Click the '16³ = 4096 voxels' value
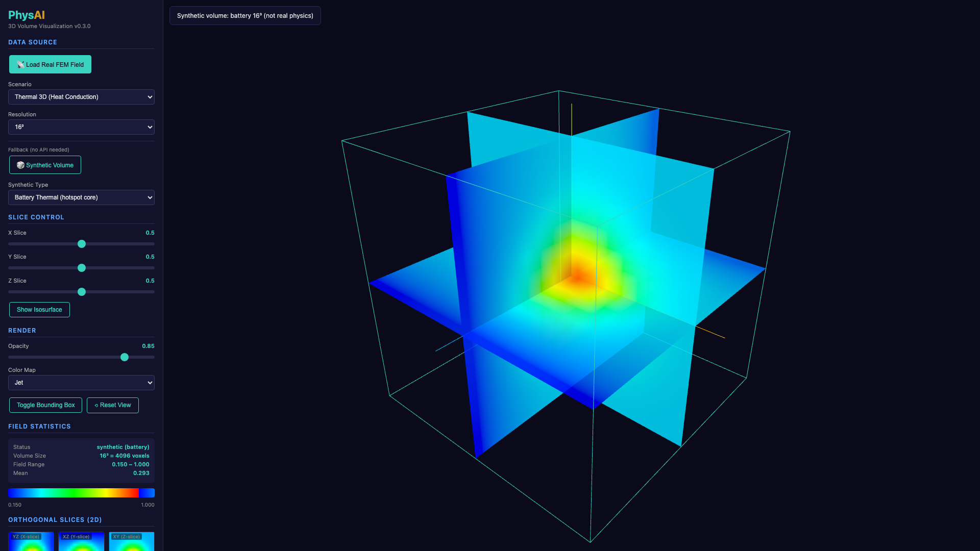 [125, 456]
